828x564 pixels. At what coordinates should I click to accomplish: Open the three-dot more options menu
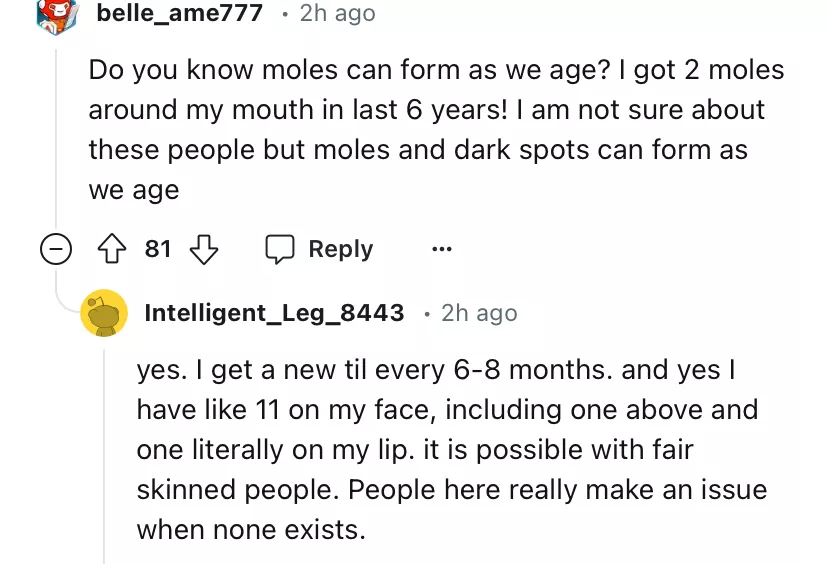[441, 249]
